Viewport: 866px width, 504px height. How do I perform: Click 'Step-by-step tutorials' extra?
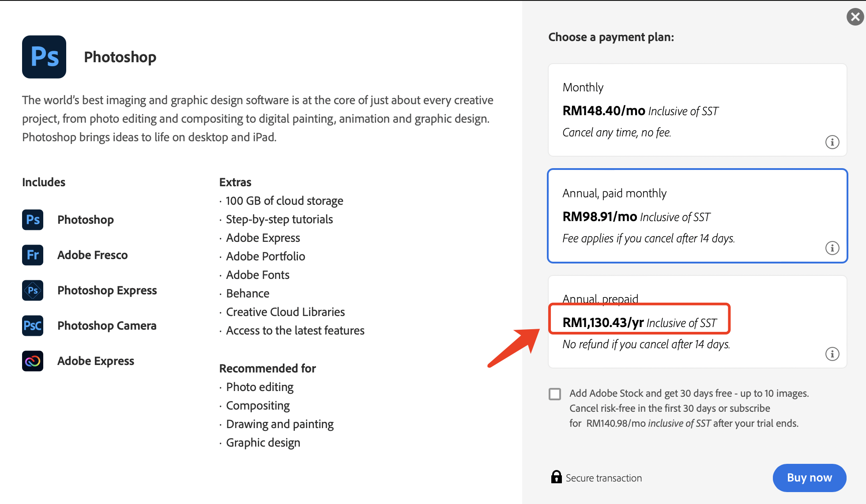(279, 219)
